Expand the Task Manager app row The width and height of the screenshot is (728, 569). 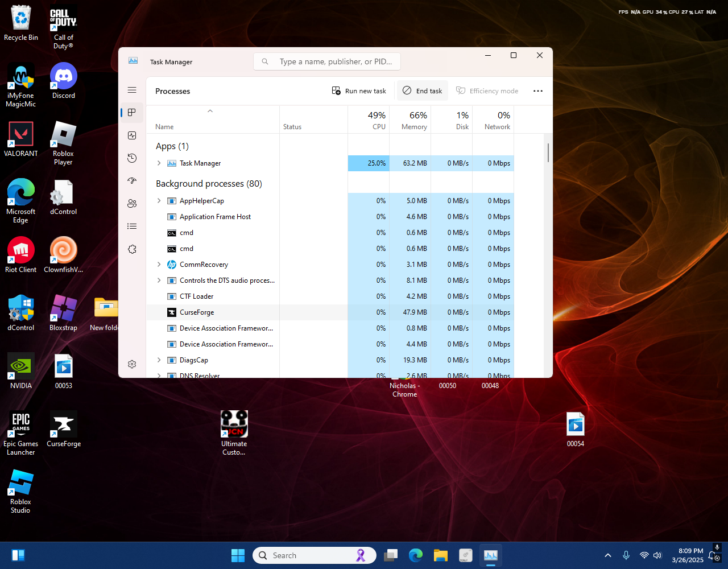tap(159, 163)
